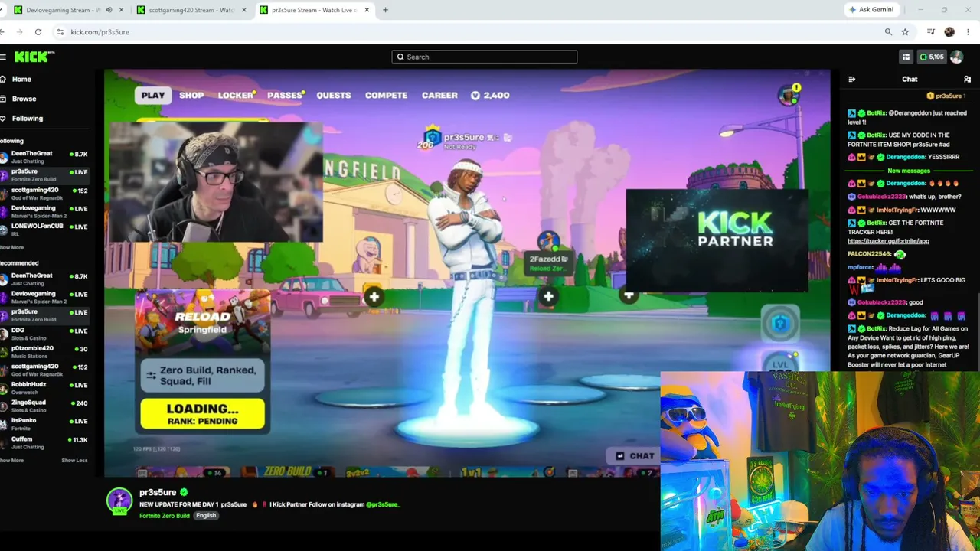Mute the Devlovegaming tab audio icon
The image size is (980, 551).
coord(109,10)
